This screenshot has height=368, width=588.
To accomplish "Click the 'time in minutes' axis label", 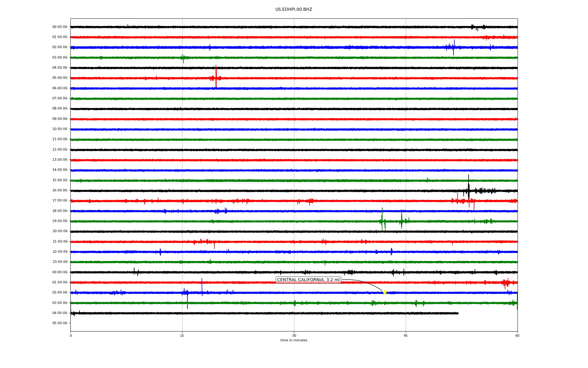I will pos(293,340).
